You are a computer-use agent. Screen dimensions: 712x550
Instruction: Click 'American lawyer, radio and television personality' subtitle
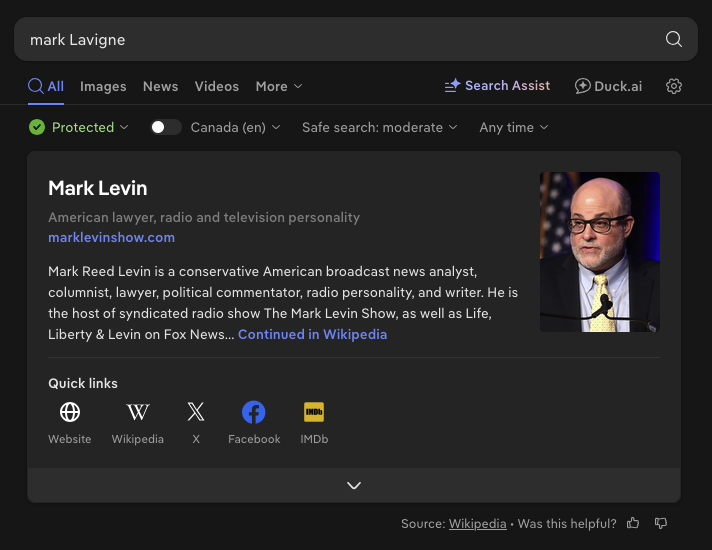point(204,218)
